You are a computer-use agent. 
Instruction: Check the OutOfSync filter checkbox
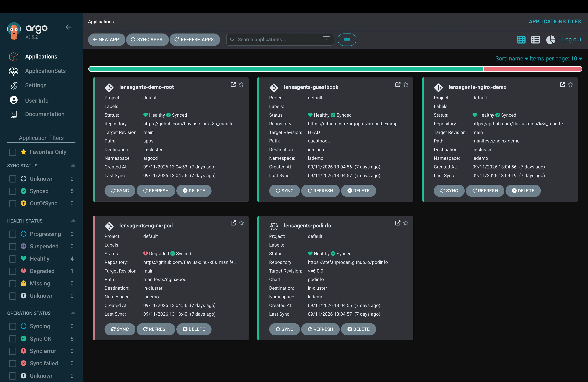[13, 203]
